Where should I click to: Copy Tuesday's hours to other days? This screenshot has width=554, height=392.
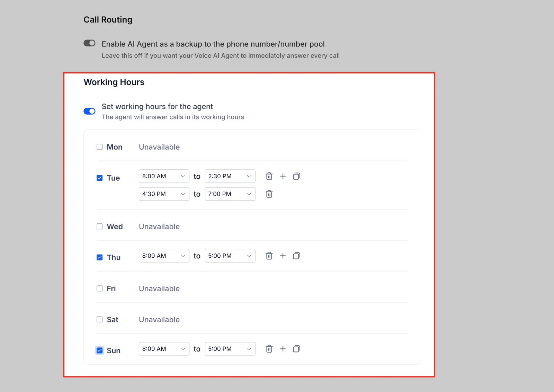[296, 176]
